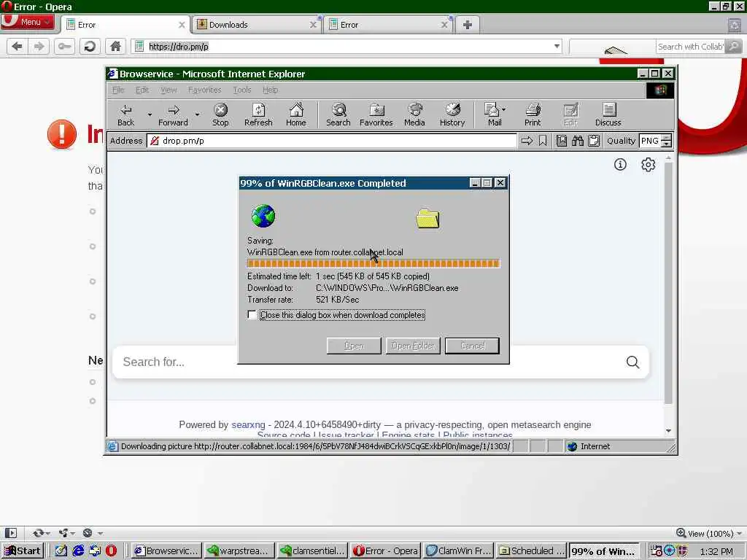Launch Opera from quick launch icon
The height and width of the screenshot is (560, 747).
click(111, 551)
